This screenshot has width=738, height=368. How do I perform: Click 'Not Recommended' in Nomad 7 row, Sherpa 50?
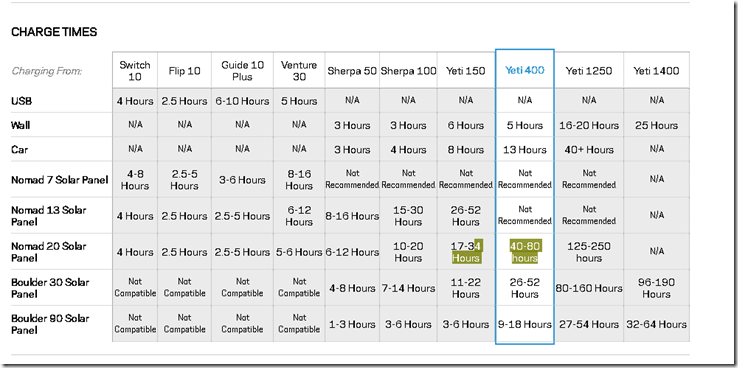pos(352,179)
